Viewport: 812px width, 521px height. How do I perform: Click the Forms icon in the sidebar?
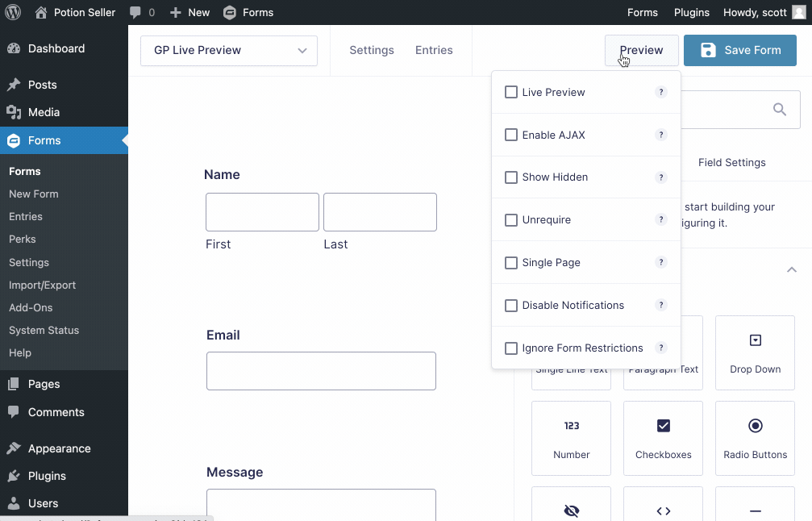point(14,140)
